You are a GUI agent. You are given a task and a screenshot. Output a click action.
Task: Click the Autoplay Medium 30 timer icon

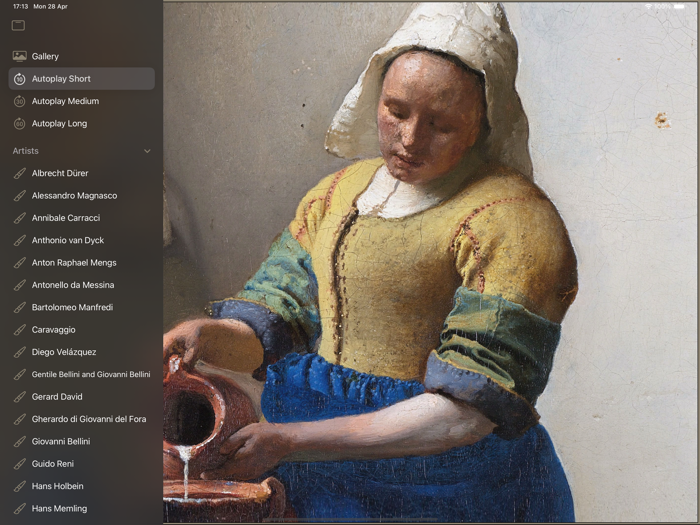20,101
